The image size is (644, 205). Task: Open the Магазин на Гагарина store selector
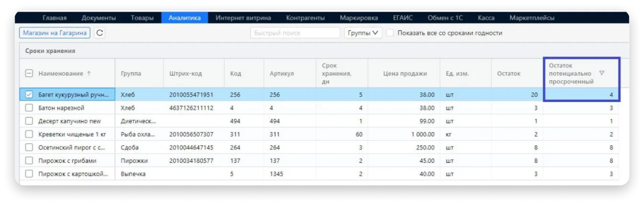pos(55,33)
